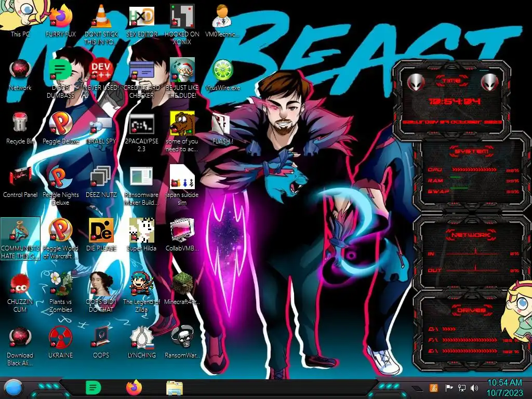The width and height of the screenshot is (532, 399).
Task: Click the TIME header in the widget
Action: point(451,81)
